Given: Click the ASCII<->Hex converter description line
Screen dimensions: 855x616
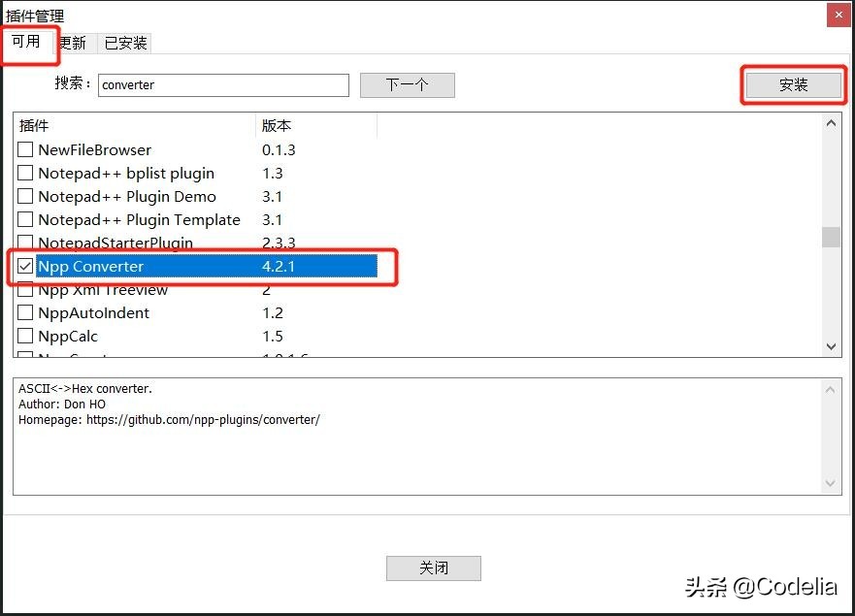Looking at the screenshot, I should click(85, 389).
